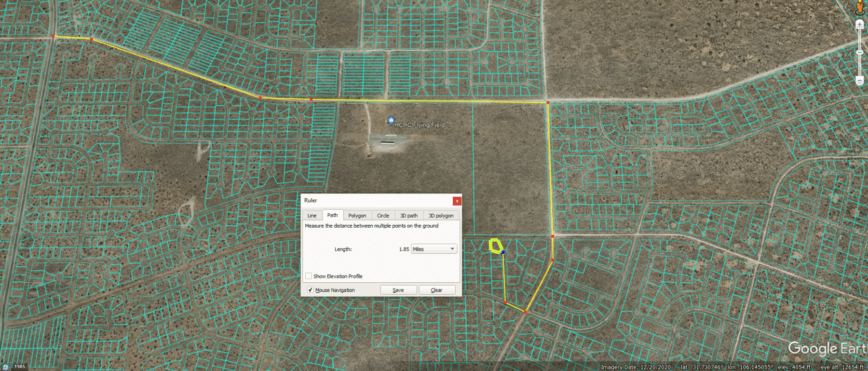The image size is (868, 371).
Task: Click the blue end point of the ruler path
Action: 503,252
